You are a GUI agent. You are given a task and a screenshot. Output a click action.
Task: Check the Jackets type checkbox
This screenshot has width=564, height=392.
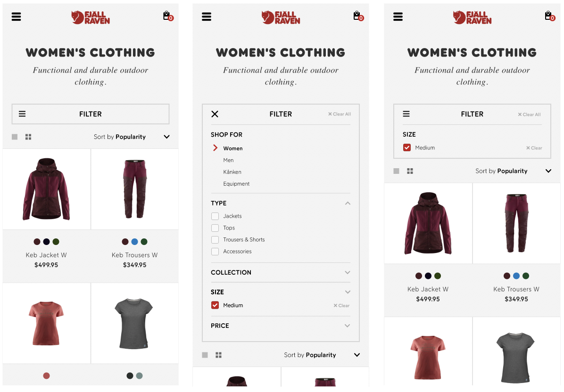[x=215, y=216]
